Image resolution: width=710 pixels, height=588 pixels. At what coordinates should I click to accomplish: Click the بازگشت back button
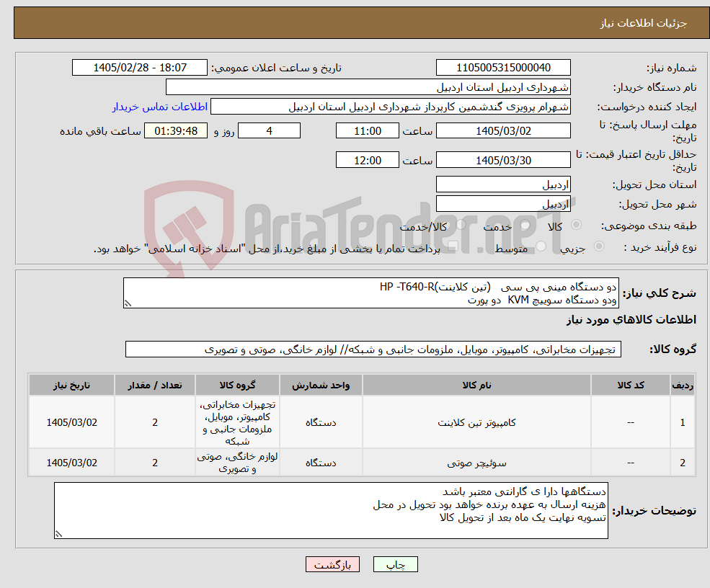(332, 564)
